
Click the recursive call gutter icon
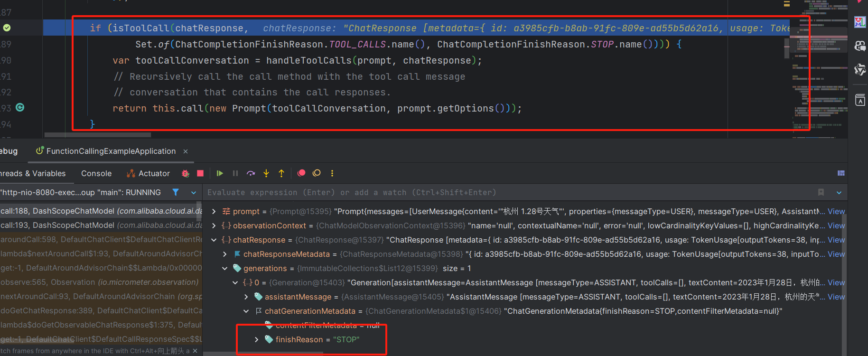(x=20, y=107)
